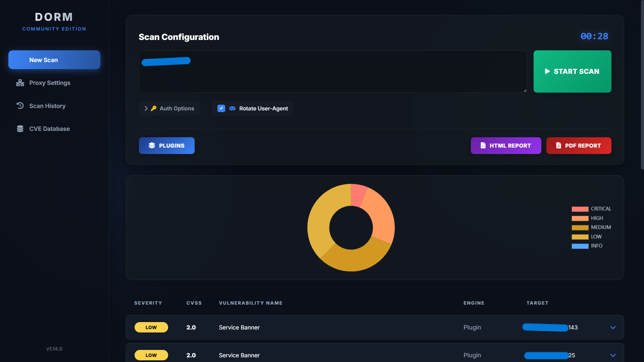The image size is (644, 362).
Task: Expand the Auth Options chevron
Action: (x=146, y=108)
